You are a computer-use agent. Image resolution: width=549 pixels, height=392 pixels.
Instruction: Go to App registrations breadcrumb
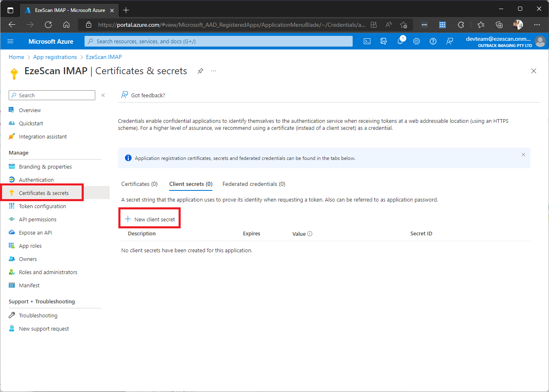55,57
